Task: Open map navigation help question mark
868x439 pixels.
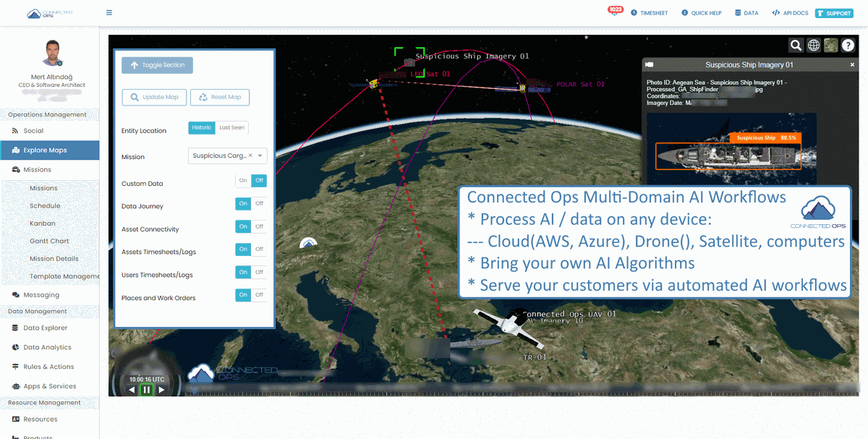Action: [x=848, y=46]
